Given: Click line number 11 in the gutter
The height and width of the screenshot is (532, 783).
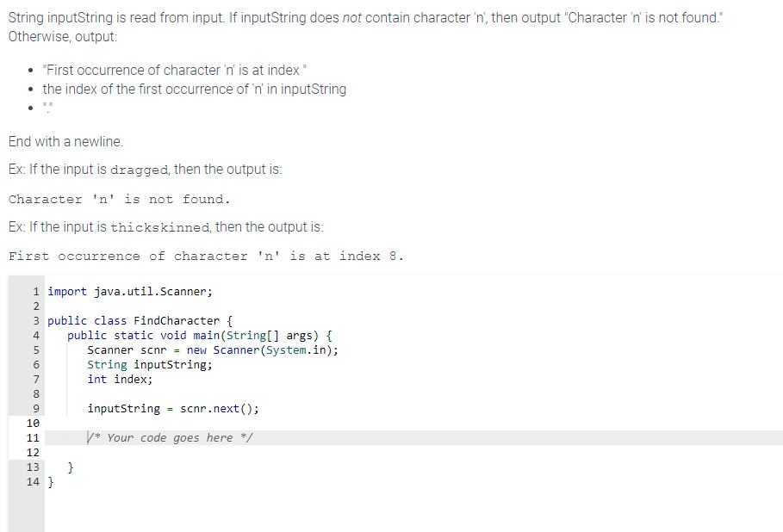Looking at the screenshot, I should (x=33, y=437).
